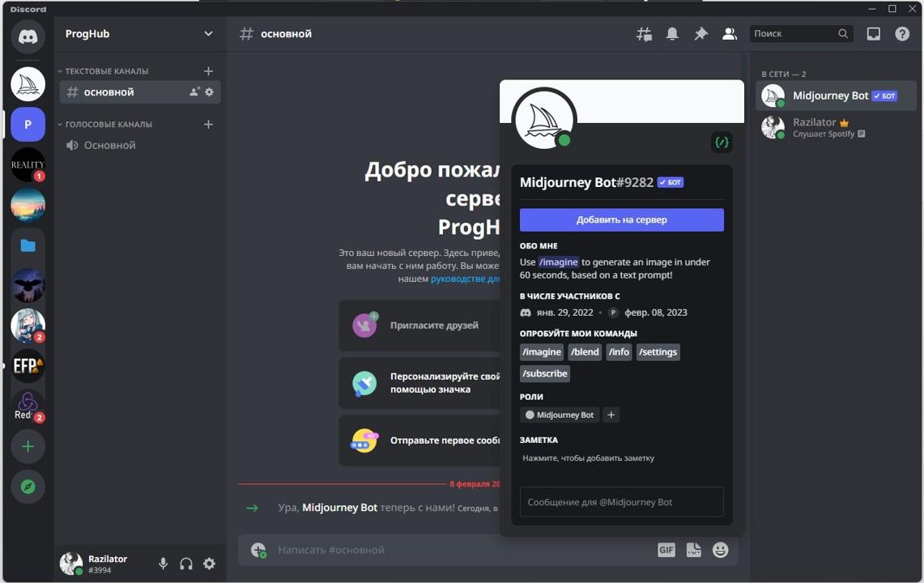Click the /settings command chip

click(x=658, y=352)
